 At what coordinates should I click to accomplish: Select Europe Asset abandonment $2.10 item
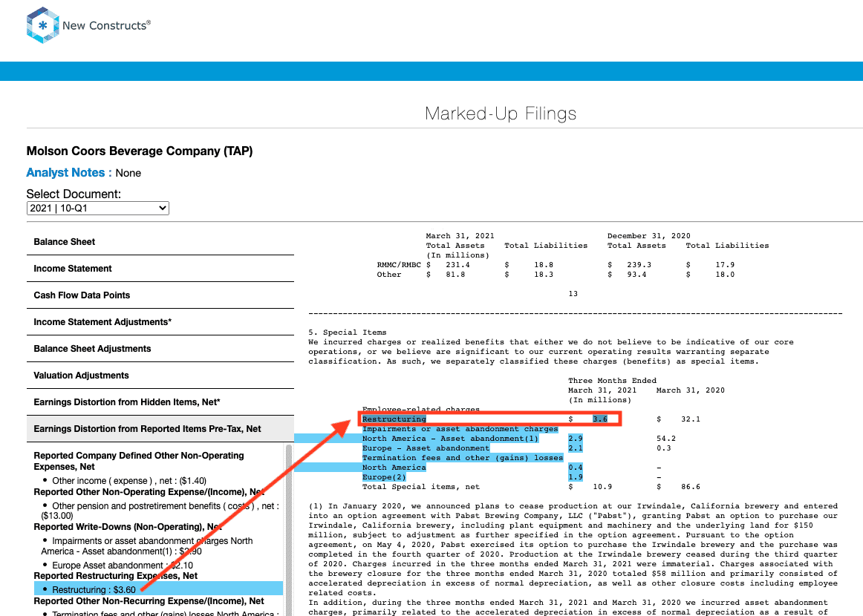123,566
